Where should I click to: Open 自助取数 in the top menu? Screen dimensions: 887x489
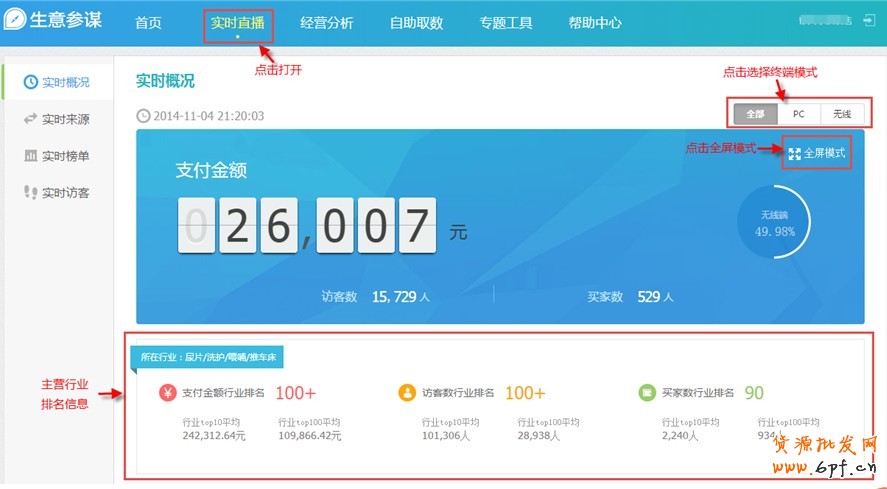point(416,22)
